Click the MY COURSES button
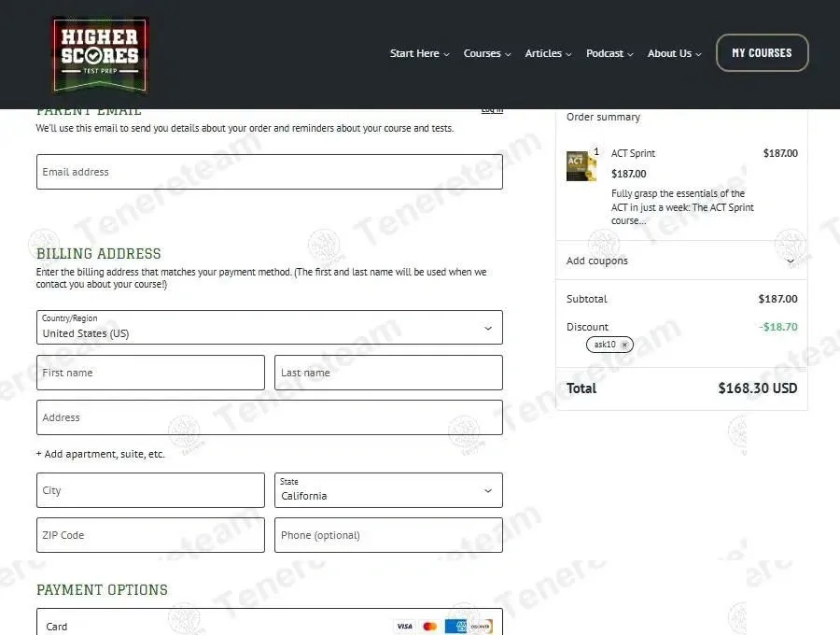The image size is (840, 635). pos(762,52)
